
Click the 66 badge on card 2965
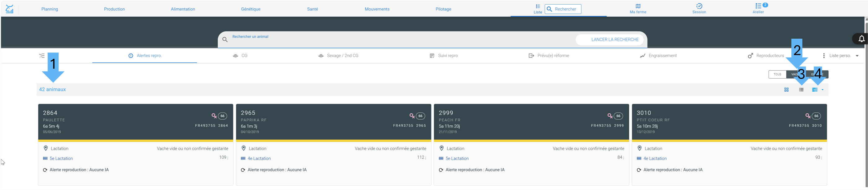(x=420, y=116)
